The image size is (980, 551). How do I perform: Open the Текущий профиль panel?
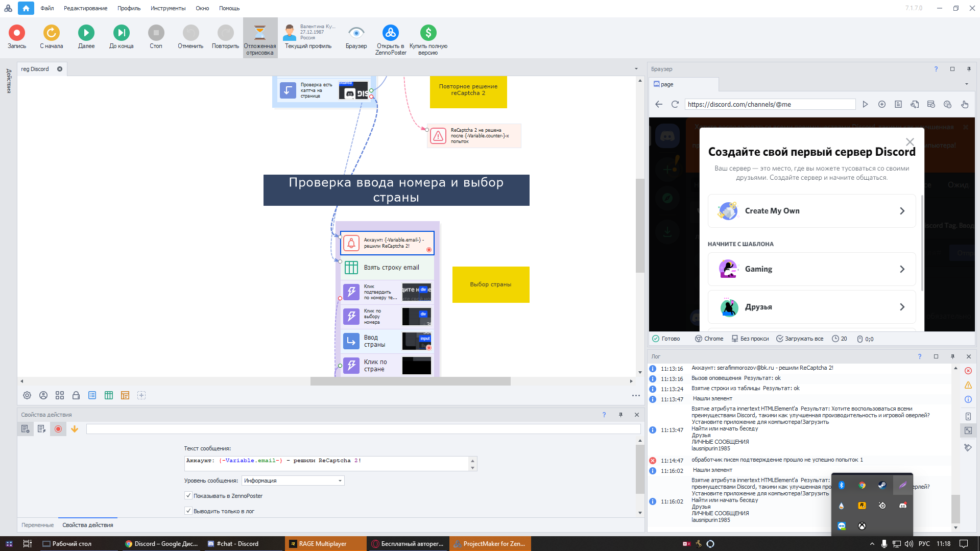[308, 37]
